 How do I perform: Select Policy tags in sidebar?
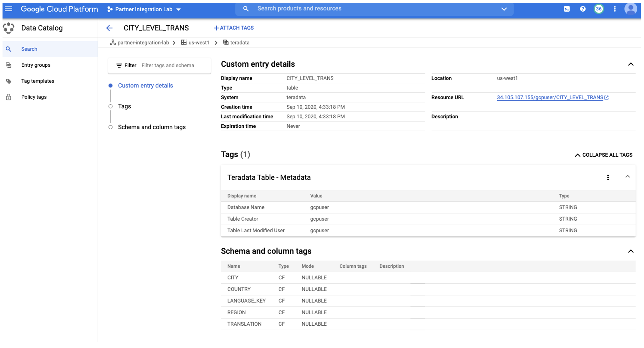[34, 97]
